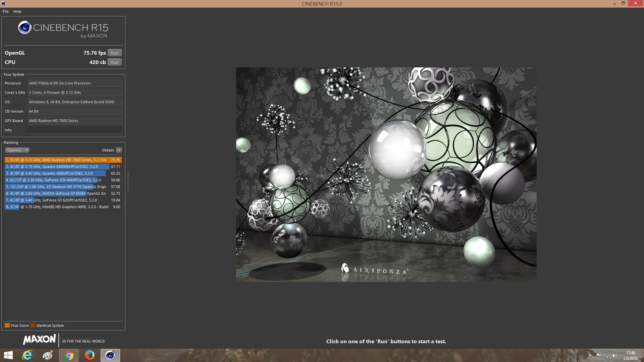Click the Details arrow button
The height and width of the screenshot is (362, 644).
pyautogui.click(x=119, y=150)
